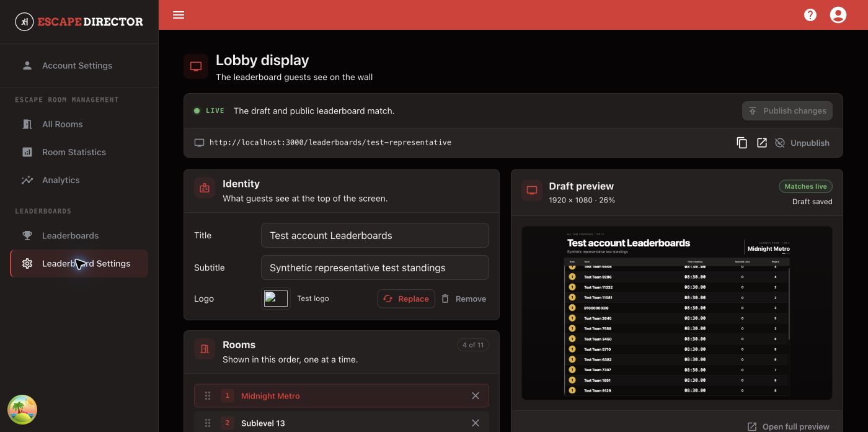Click the Matches live badge
Image resolution: width=868 pixels, height=432 pixels.
805,186
